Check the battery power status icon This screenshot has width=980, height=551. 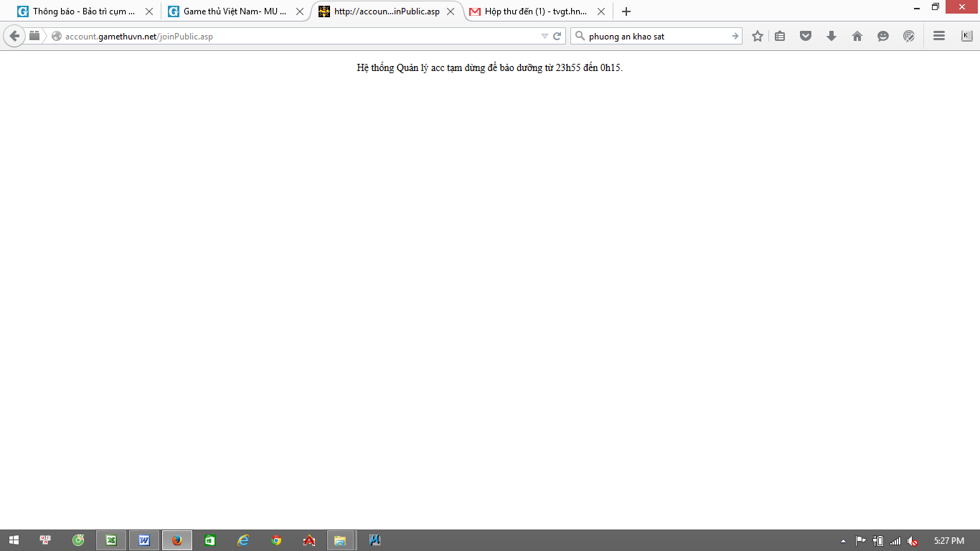tap(878, 540)
